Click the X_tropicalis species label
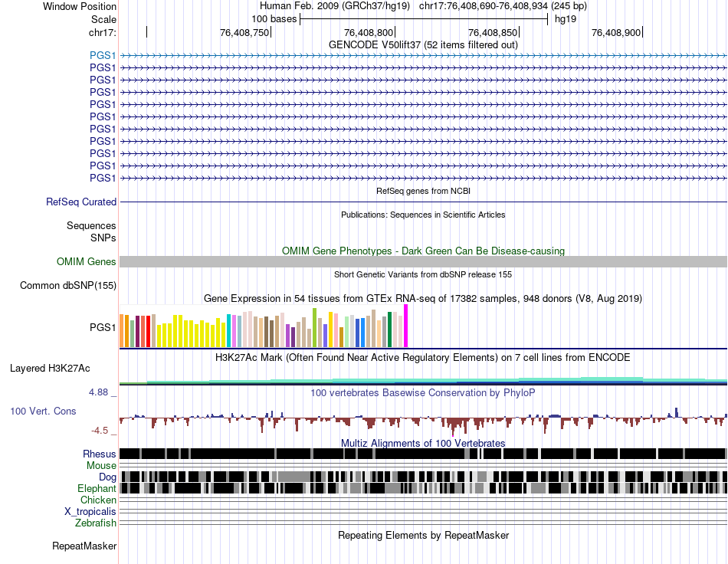This screenshot has width=728, height=564. 90,512
